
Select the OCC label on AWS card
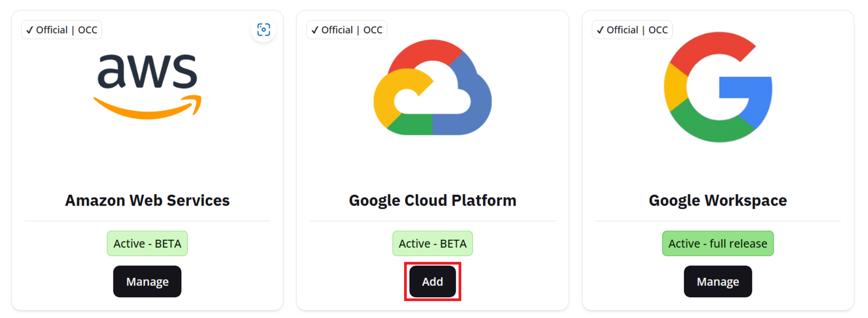click(x=87, y=30)
